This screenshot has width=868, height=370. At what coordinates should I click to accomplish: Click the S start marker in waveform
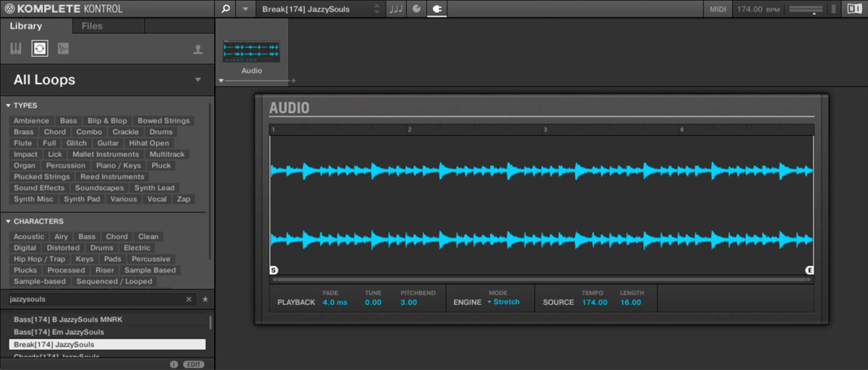pyautogui.click(x=273, y=270)
